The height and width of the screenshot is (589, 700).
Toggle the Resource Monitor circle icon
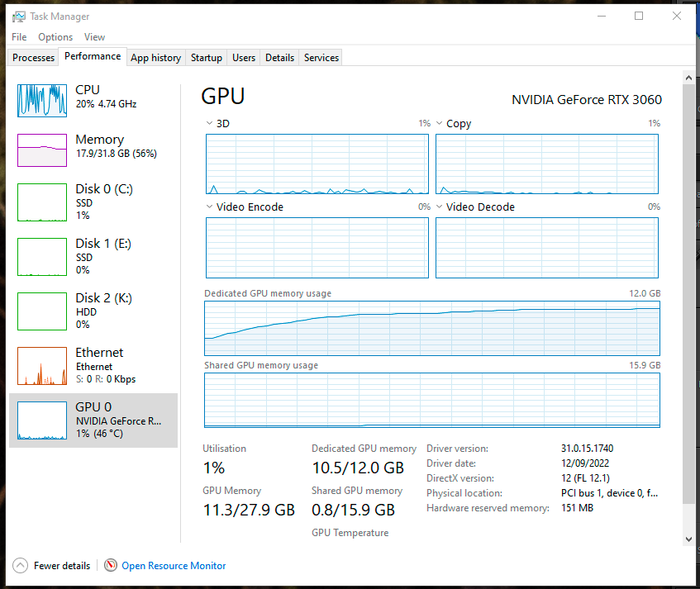(x=111, y=565)
